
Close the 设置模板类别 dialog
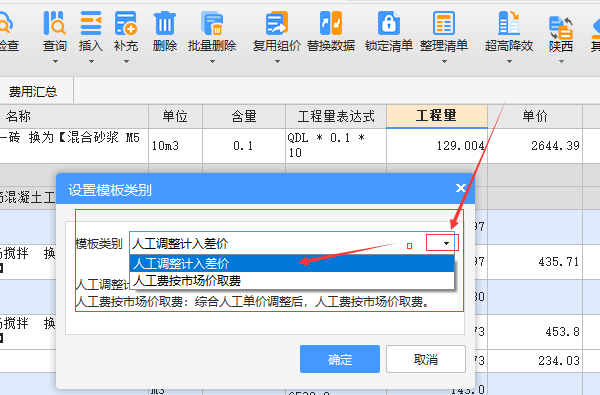(x=461, y=188)
